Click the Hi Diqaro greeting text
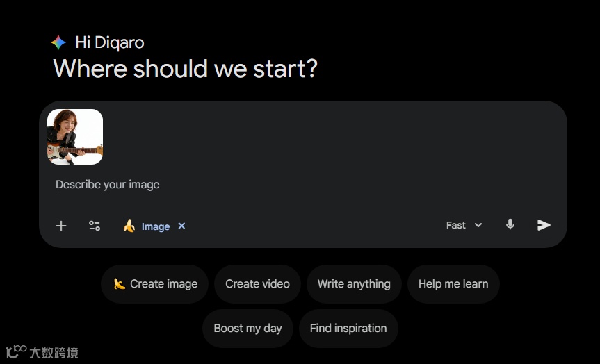This screenshot has width=600, height=364. tap(110, 42)
